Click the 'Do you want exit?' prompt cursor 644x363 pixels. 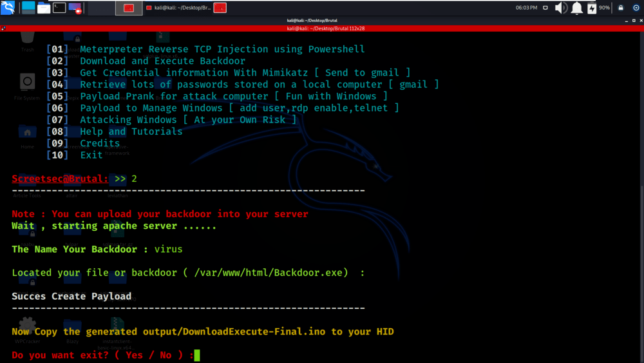click(x=197, y=355)
